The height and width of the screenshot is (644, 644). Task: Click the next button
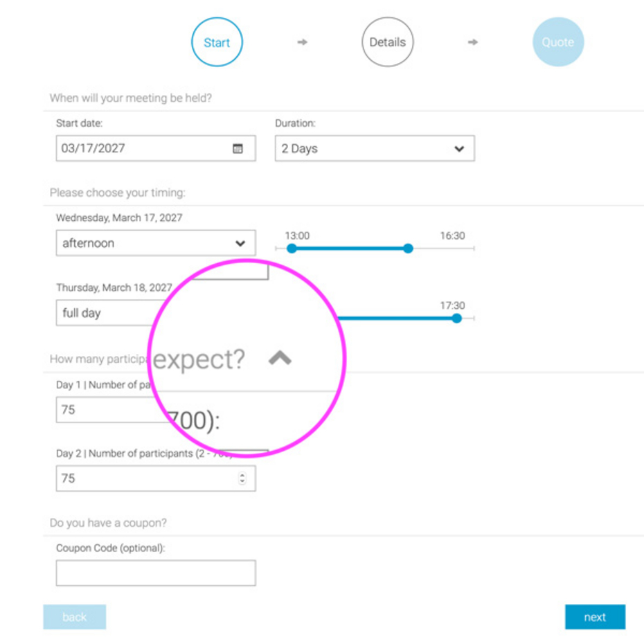595,616
